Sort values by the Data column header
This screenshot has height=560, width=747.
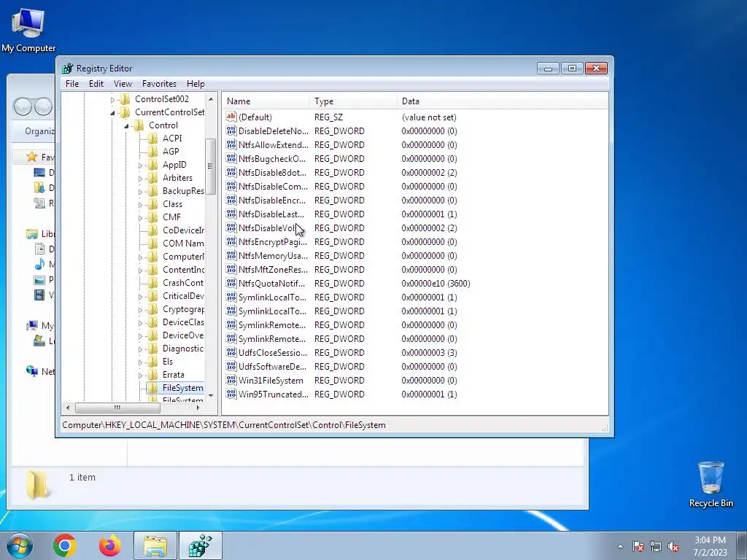click(x=502, y=101)
